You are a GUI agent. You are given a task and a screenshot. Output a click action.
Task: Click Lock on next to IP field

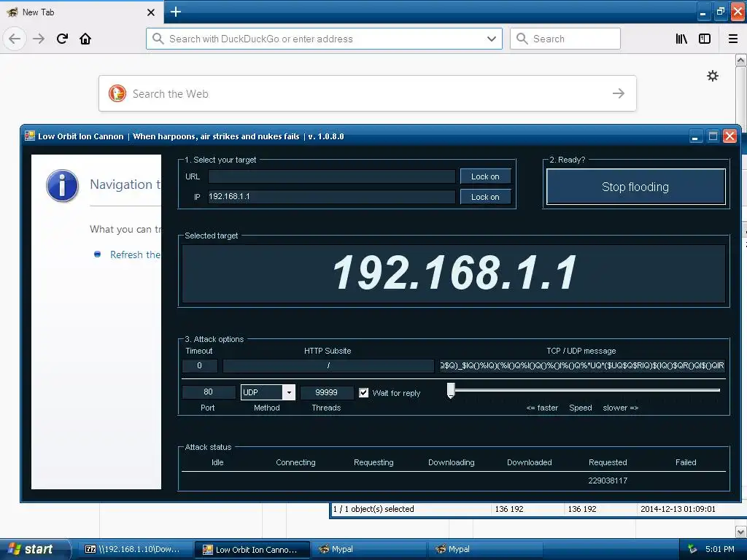tap(485, 197)
